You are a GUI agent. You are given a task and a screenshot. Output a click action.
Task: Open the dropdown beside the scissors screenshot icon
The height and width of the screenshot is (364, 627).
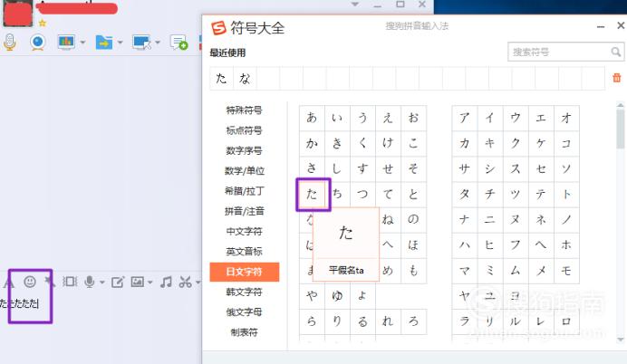coord(198,283)
